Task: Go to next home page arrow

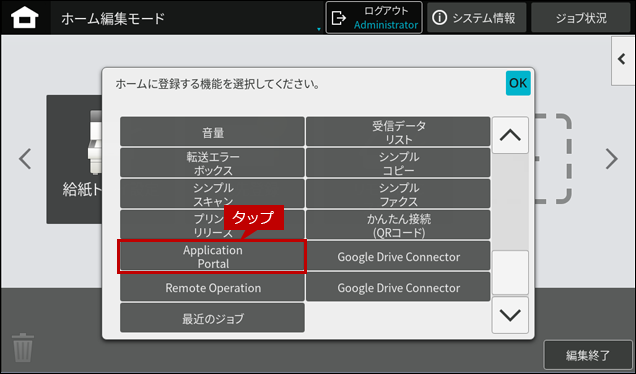Action: click(611, 159)
